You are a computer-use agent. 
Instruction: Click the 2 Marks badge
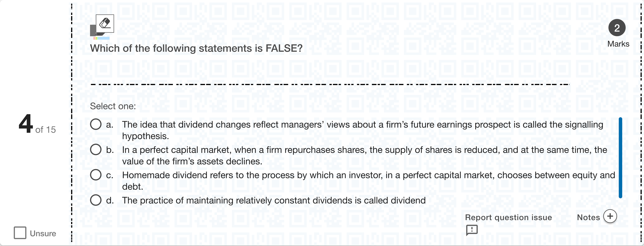pos(617,28)
